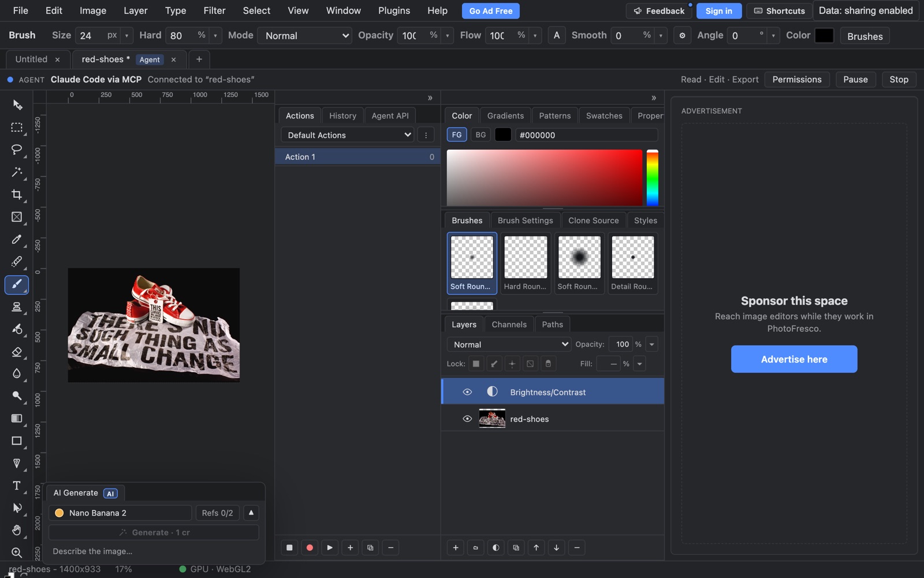Viewport: 924px width, 578px height.
Task: Select the Hand pan tool
Action: click(x=17, y=530)
